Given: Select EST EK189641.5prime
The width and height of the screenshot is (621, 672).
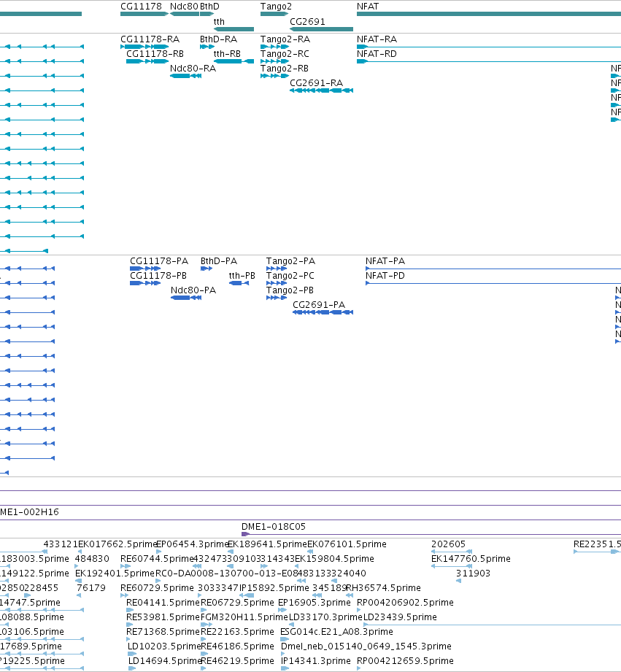Looking at the screenshot, I should pyautogui.click(x=267, y=544).
